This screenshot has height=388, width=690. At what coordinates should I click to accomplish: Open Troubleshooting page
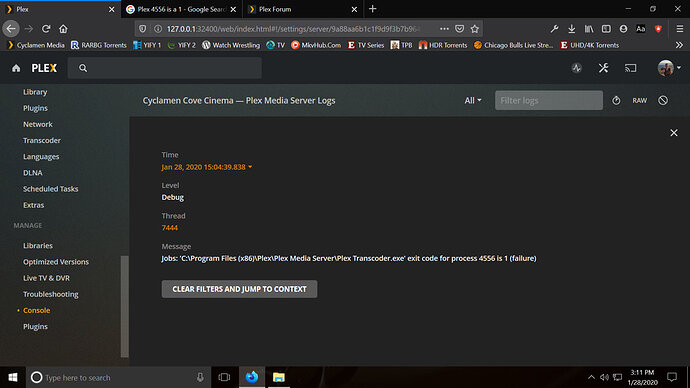click(x=51, y=294)
